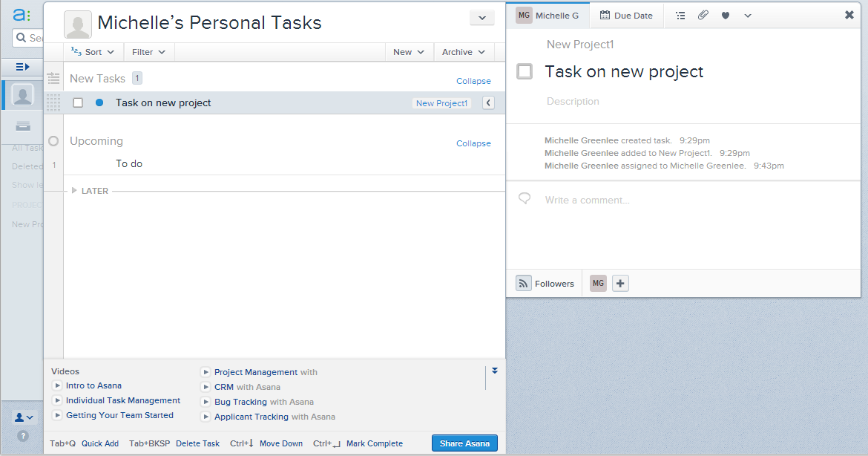Close the task detail pane
Viewport: 868px width, 456px height.
point(849,15)
